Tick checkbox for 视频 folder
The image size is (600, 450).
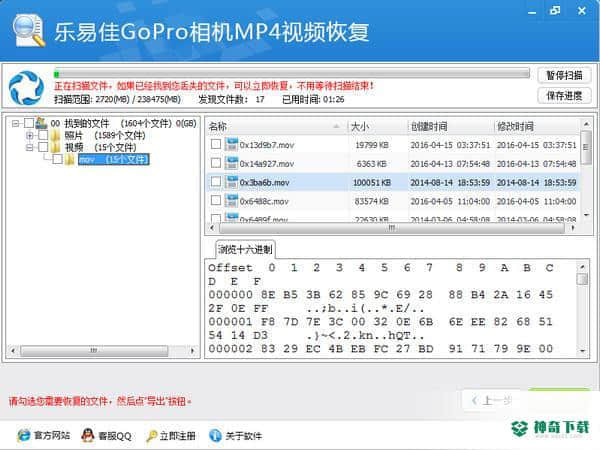(x=43, y=147)
